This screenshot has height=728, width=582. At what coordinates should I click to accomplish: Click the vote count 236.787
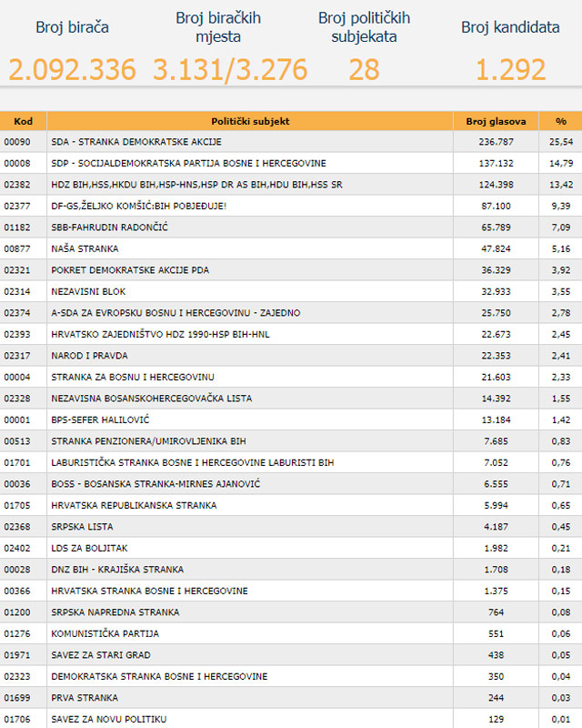pyautogui.click(x=497, y=142)
